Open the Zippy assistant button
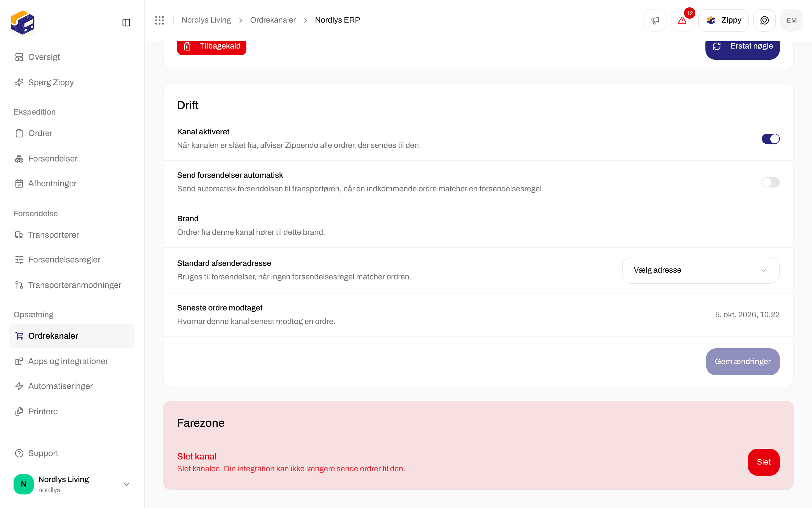The width and height of the screenshot is (812, 508). pos(723,20)
